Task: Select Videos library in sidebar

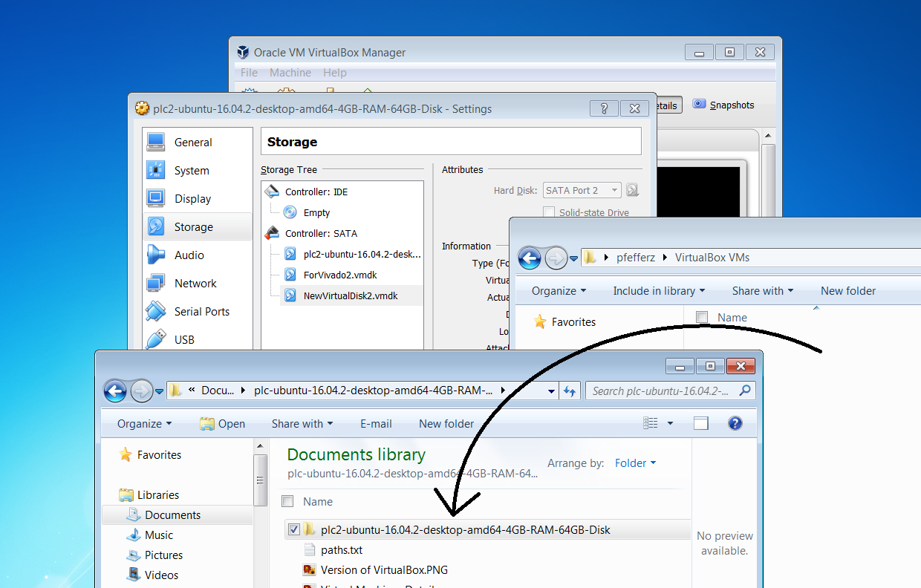Action: (x=152, y=575)
